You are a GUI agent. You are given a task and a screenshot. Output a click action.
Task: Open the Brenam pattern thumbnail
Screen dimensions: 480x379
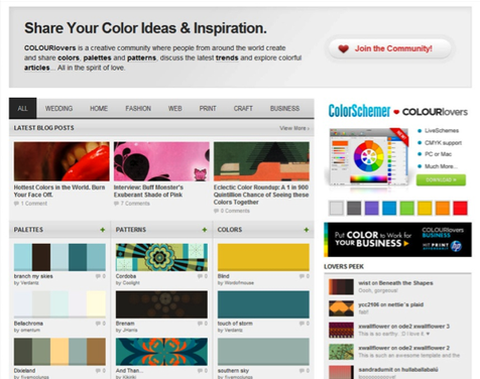[162, 304]
